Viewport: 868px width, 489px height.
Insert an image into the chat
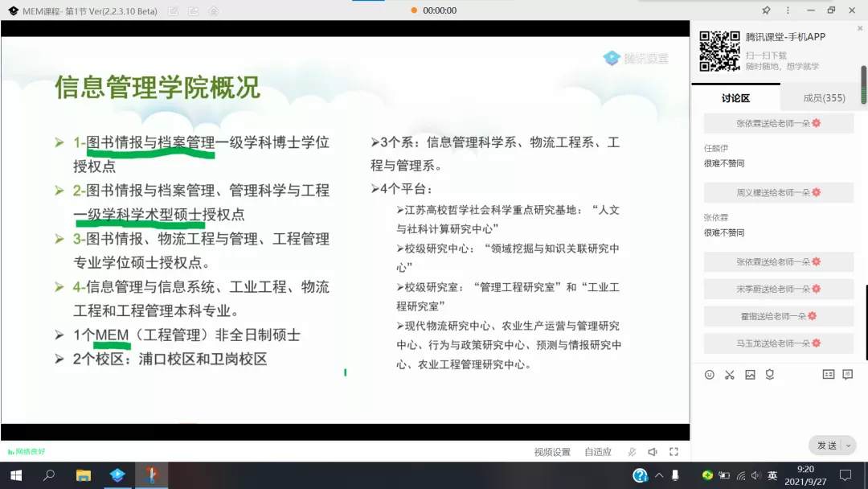click(750, 375)
